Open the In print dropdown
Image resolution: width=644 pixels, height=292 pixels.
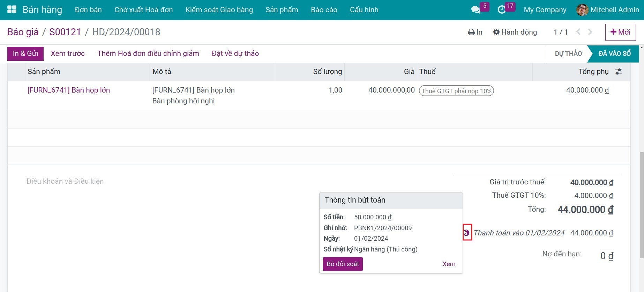475,32
